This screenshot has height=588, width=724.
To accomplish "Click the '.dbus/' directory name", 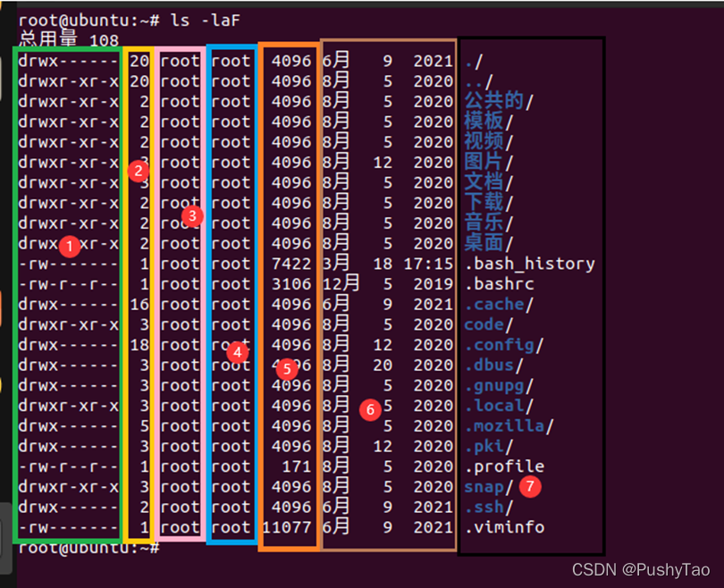I will tap(493, 365).
